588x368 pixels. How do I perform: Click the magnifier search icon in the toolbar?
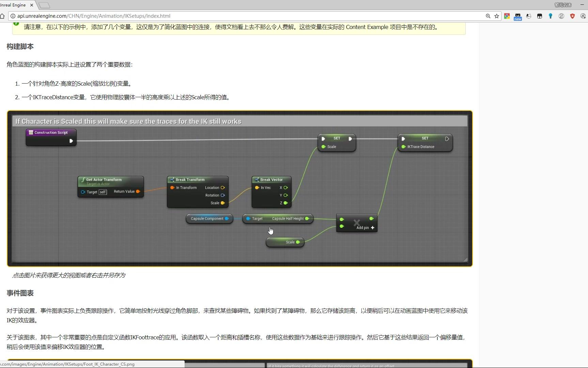coord(488,16)
